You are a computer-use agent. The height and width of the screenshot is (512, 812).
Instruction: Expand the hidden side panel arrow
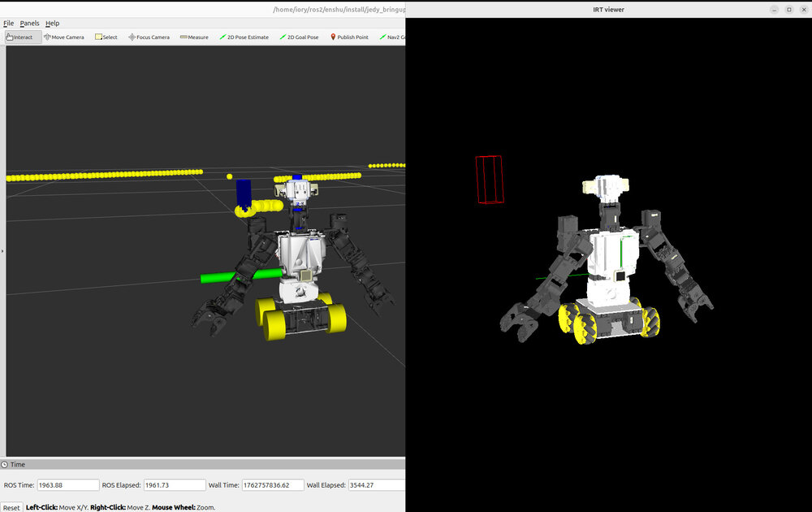pyautogui.click(x=3, y=250)
